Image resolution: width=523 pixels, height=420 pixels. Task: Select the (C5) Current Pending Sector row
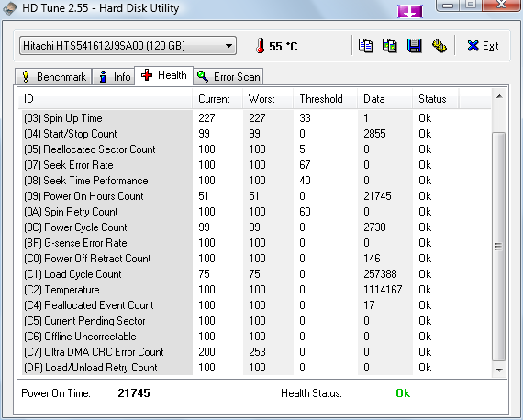coord(255,321)
